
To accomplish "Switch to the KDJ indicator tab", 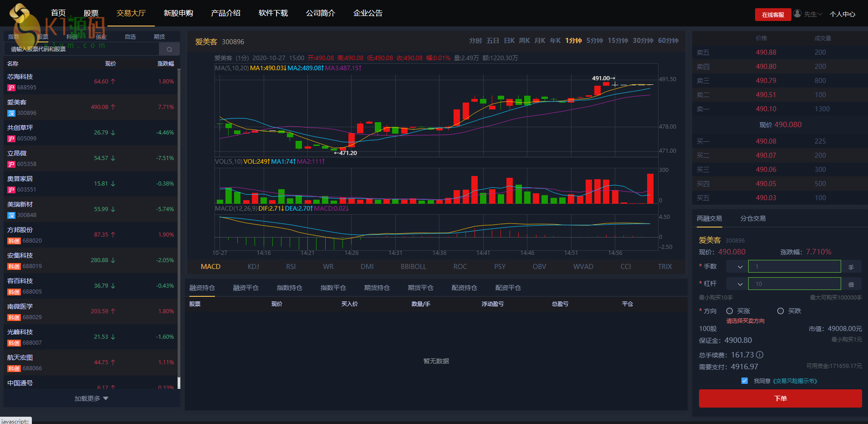I will (253, 267).
